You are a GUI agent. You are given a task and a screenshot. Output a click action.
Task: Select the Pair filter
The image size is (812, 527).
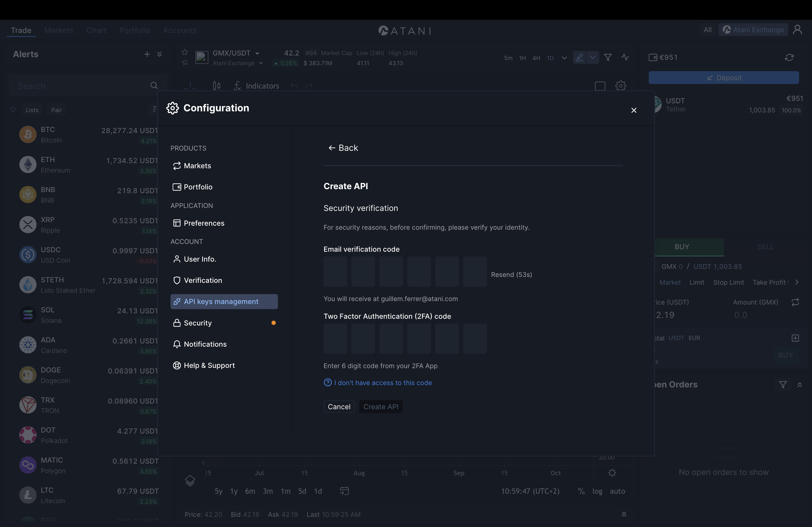[x=56, y=110]
